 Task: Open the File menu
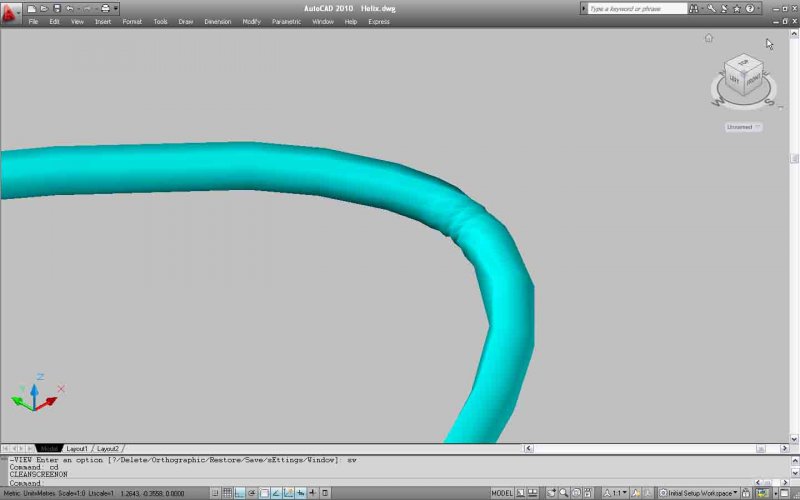point(33,22)
